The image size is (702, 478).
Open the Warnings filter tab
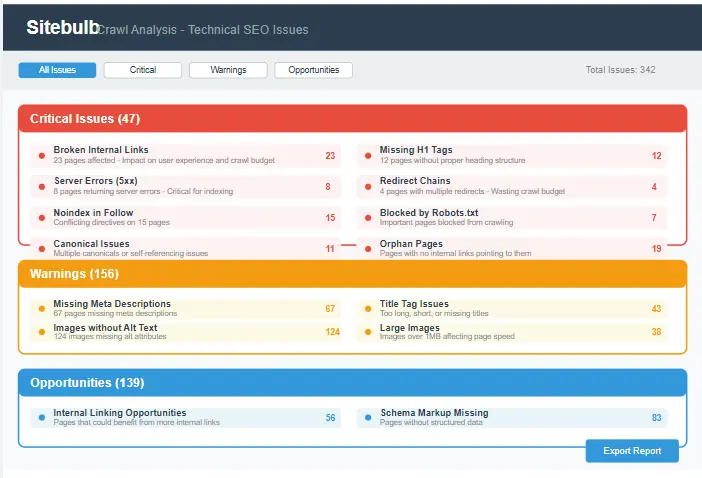click(x=228, y=70)
